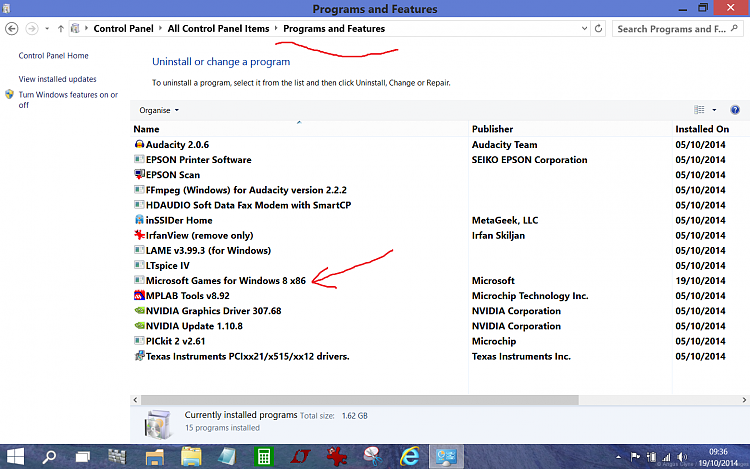Open Task View on the taskbar

tap(83, 457)
